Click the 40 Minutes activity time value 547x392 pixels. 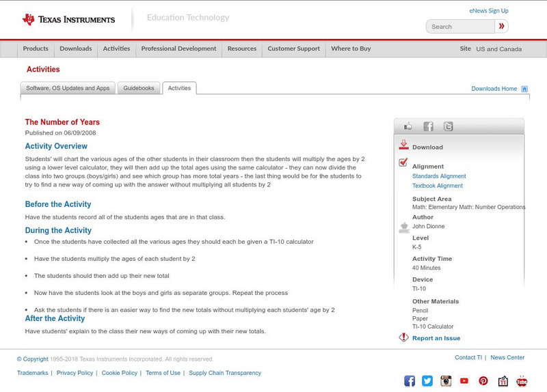pyautogui.click(x=426, y=268)
